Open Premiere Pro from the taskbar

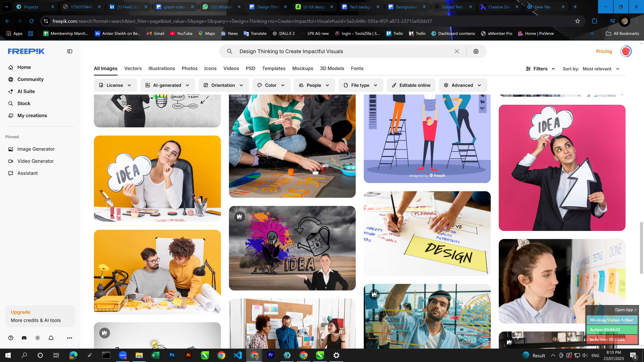(271, 355)
